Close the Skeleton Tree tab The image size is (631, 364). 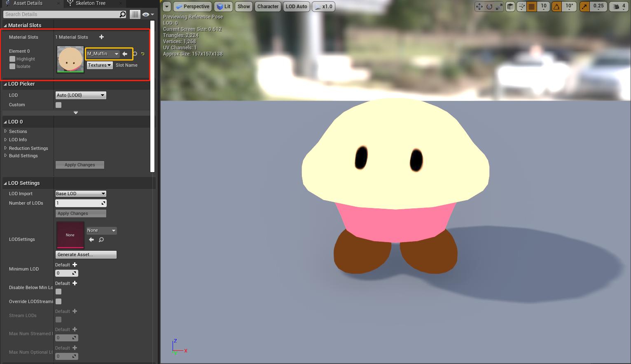click(121, 3)
